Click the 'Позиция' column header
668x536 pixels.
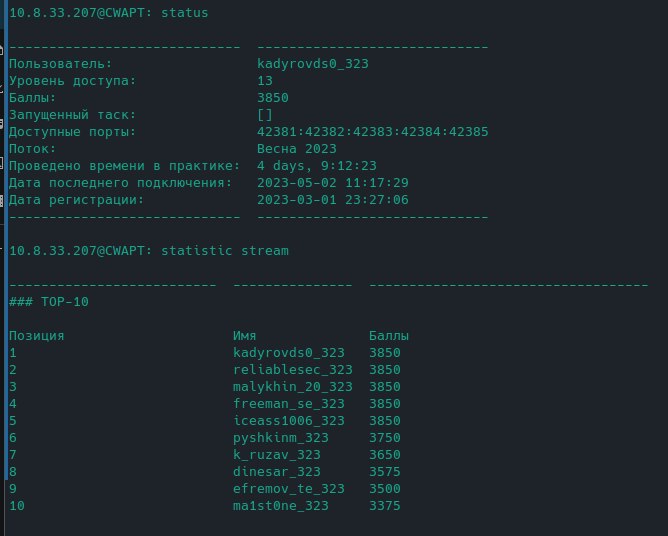point(37,336)
